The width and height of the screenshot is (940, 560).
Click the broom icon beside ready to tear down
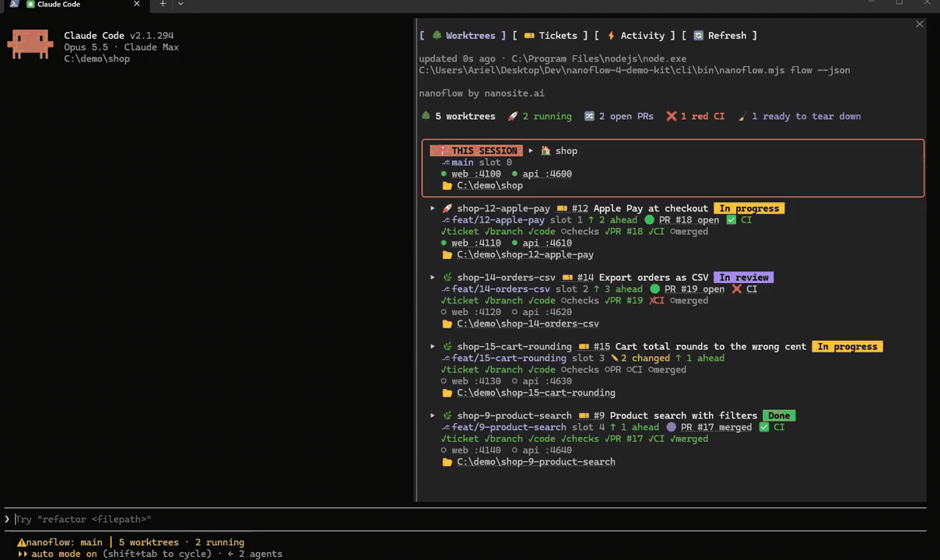click(742, 117)
